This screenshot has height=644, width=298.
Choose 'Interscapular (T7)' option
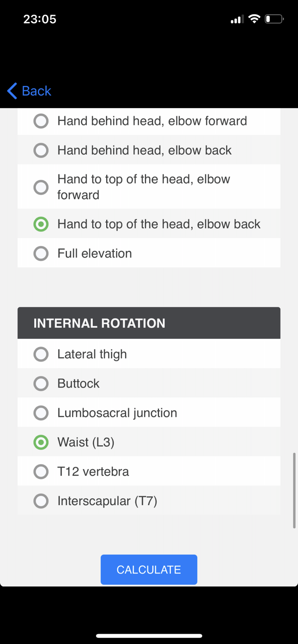41,501
